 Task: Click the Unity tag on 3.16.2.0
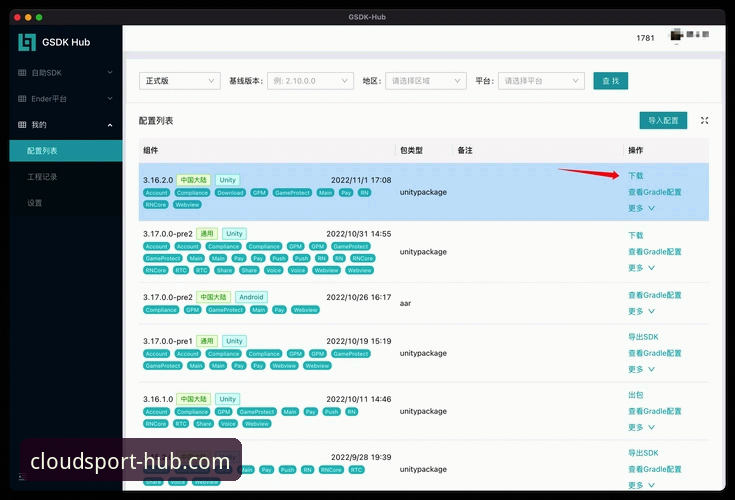coord(227,180)
